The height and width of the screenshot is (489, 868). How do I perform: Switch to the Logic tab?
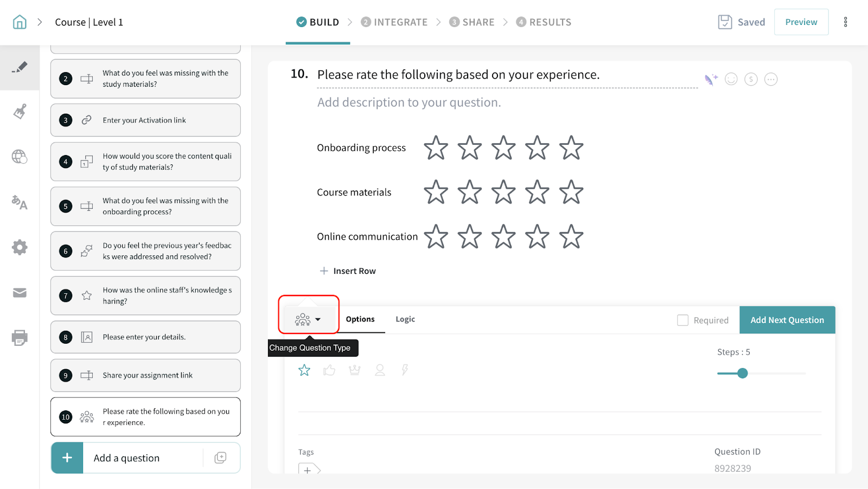point(405,319)
